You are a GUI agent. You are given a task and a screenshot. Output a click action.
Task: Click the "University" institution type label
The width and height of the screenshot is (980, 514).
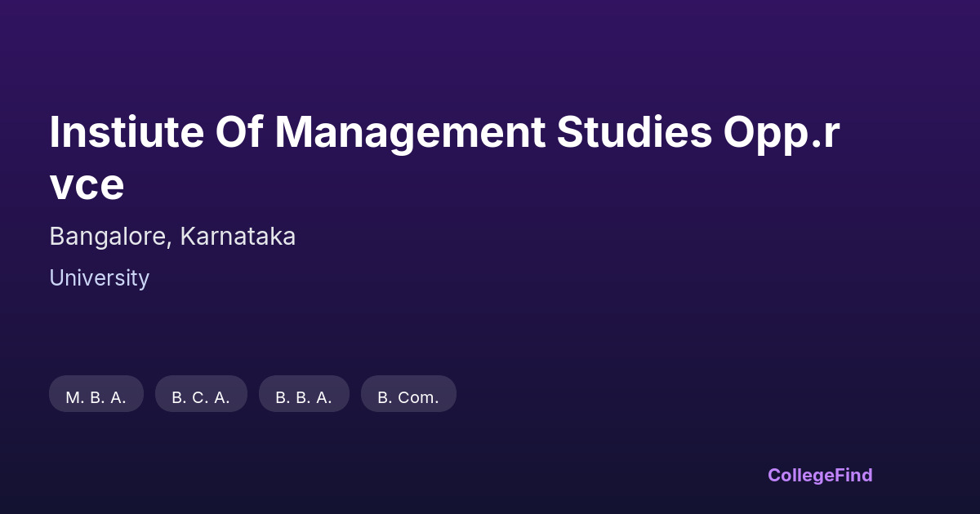[100, 278]
